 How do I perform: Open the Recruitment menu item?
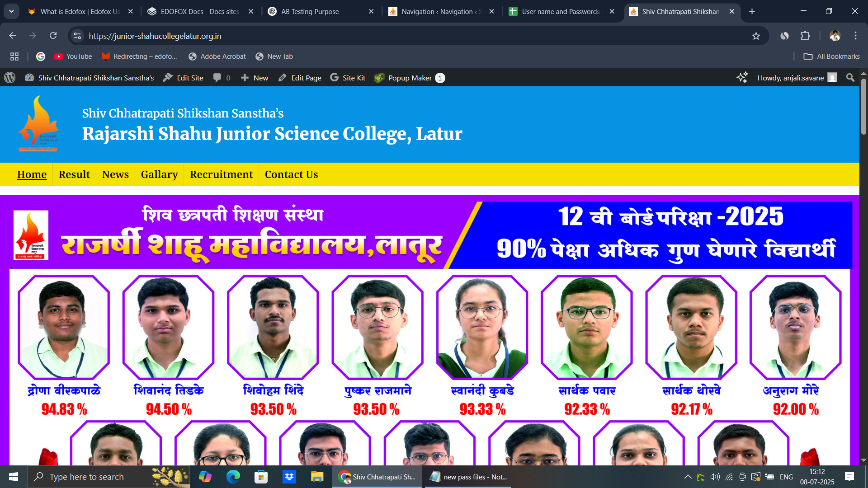pos(221,174)
